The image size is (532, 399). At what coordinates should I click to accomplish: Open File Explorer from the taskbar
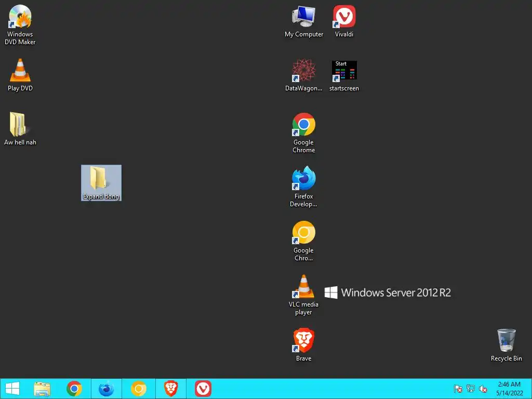[x=42, y=389]
